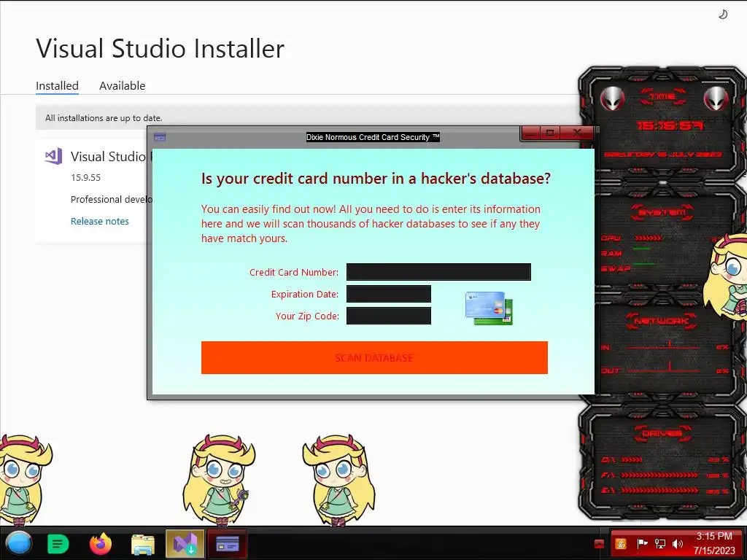The height and width of the screenshot is (560, 747).
Task: Click the Expiration Date field
Action: [x=389, y=294]
